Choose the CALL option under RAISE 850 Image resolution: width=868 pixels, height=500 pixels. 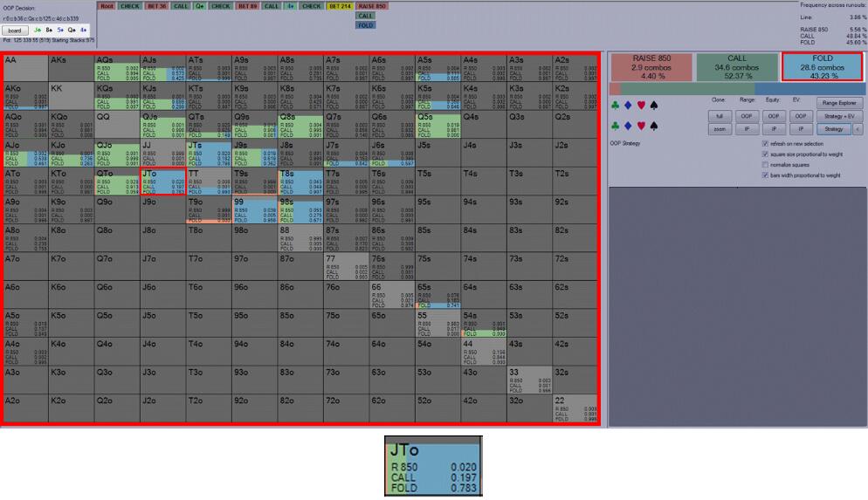click(x=365, y=16)
